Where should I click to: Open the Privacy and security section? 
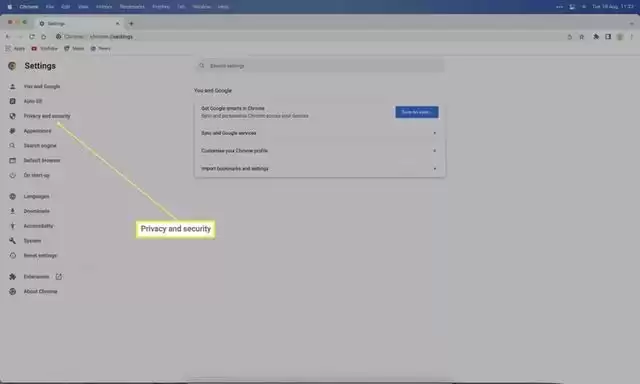tap(47, 116)
